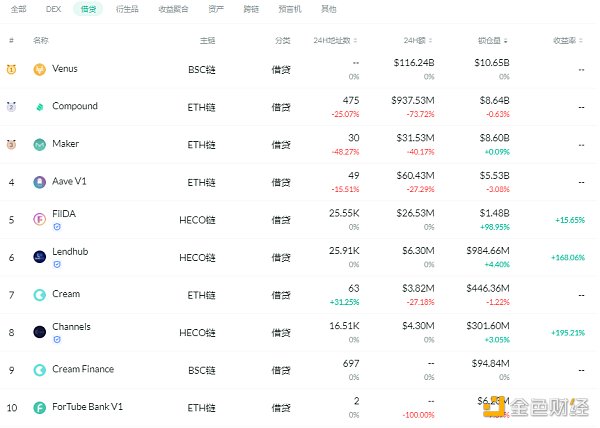Click the Venus project logo
The height and width of the screenshot is (428, 600).
(x=39, y=69)
